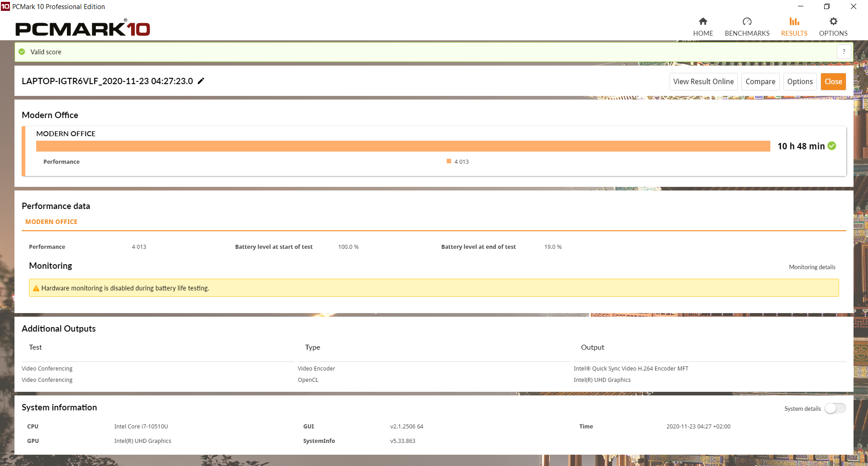Enable the System details toggle
Image resolution: width=868 pixels, height=466 pixels.
(835, 408)
